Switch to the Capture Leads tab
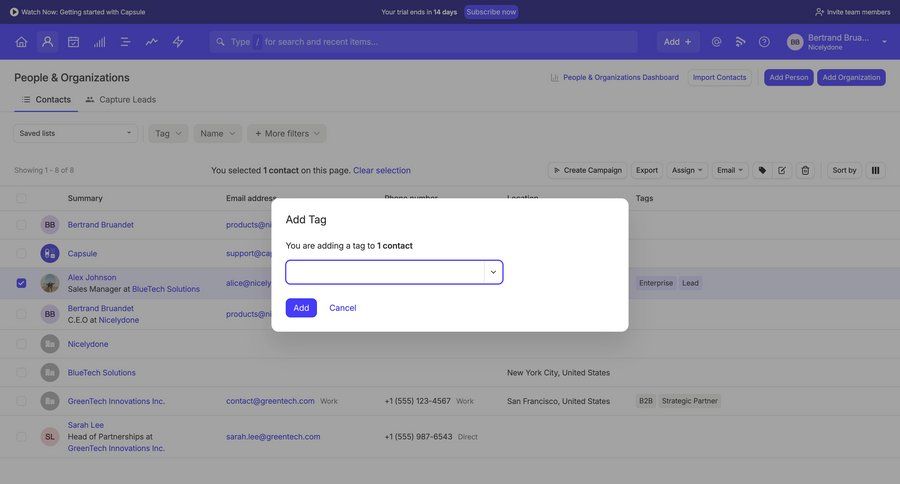This screenshot has height=484, width=900. 120,100
